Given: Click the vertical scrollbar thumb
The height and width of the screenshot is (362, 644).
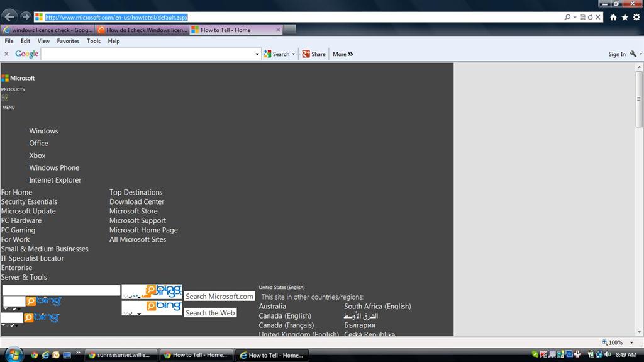Looking at the screenshot, I should pos(640,99).
